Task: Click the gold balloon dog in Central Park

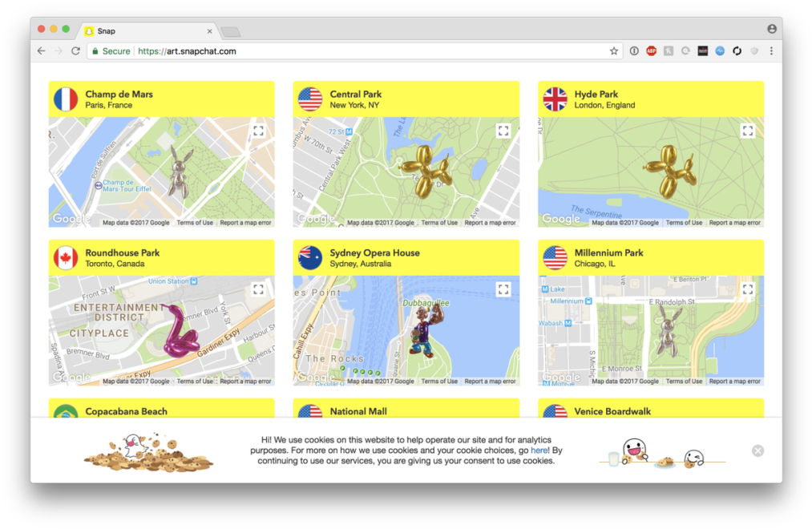Action: (426, 171)
